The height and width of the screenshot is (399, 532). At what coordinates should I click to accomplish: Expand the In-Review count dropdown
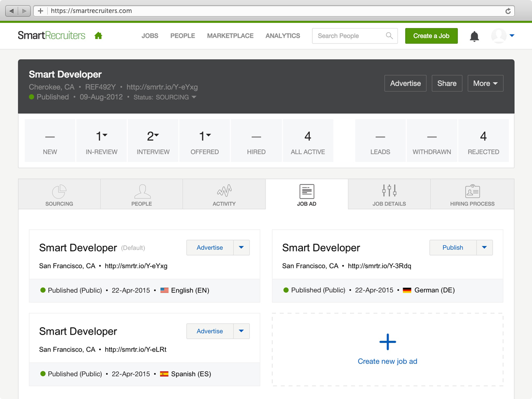coord(105,135)
